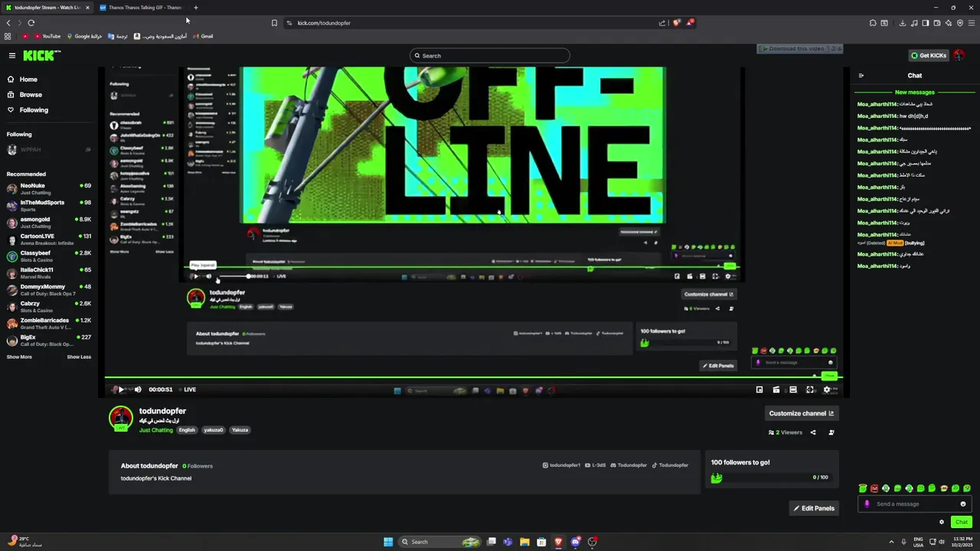Click the todundopfer channel avatar
The image size is (980, 551).
pos(121,419)
